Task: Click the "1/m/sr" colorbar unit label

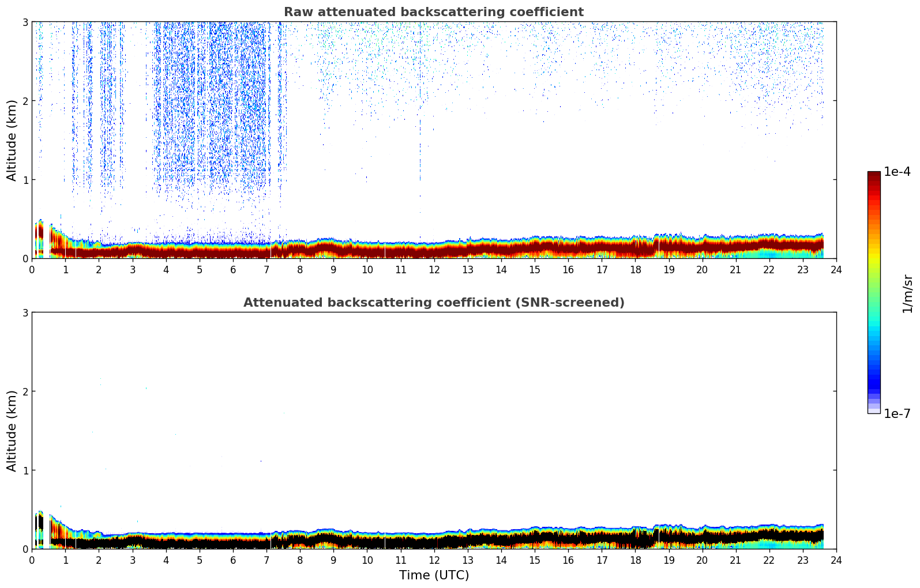Action: click(x=907, y=293)
